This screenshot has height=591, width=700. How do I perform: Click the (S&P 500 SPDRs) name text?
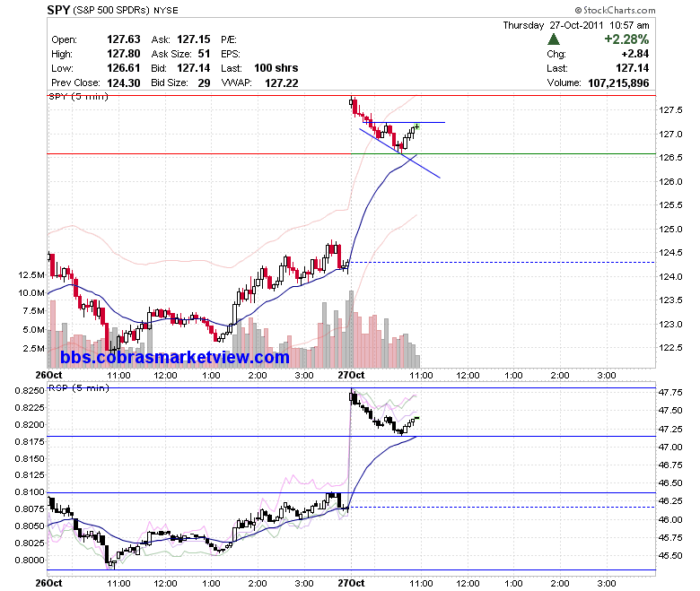tap(111, 10)
